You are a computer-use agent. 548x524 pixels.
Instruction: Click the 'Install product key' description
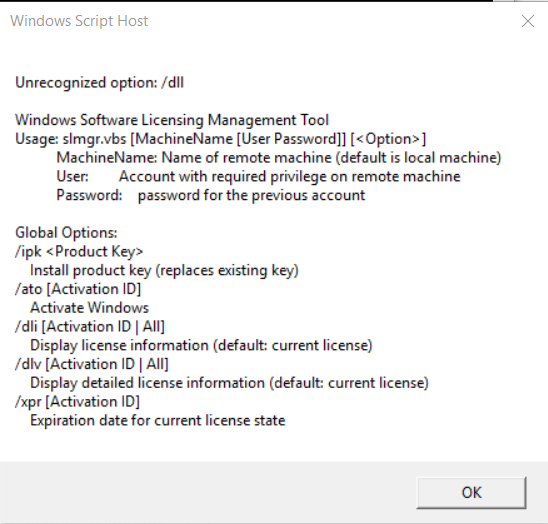[164, 270]
